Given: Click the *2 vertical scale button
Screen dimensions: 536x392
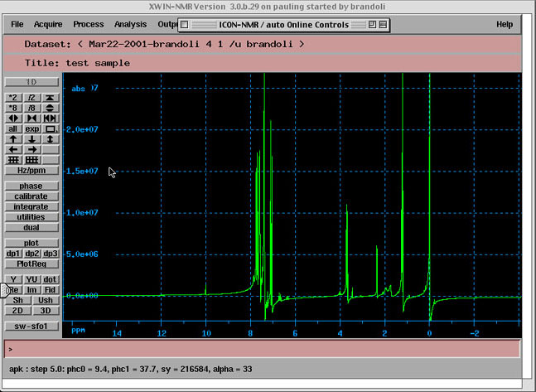Looking at the screenshot, I should 13,98.
